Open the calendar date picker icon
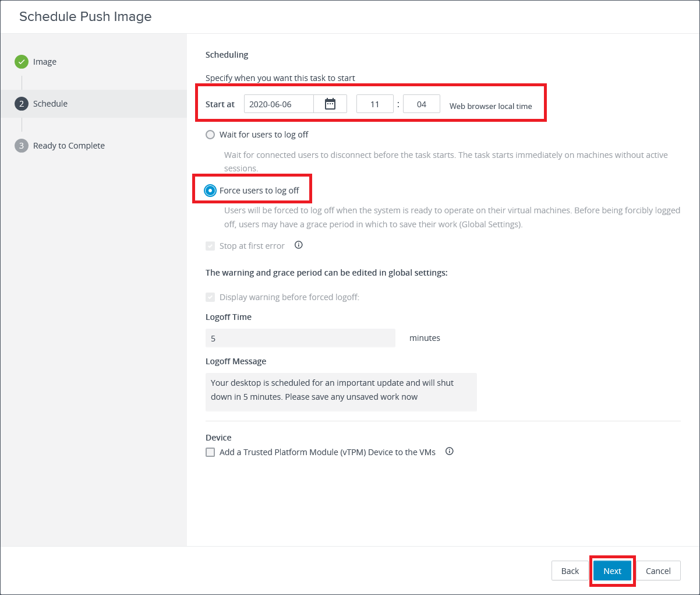The image size is (700, 595). tap(330, 104)
